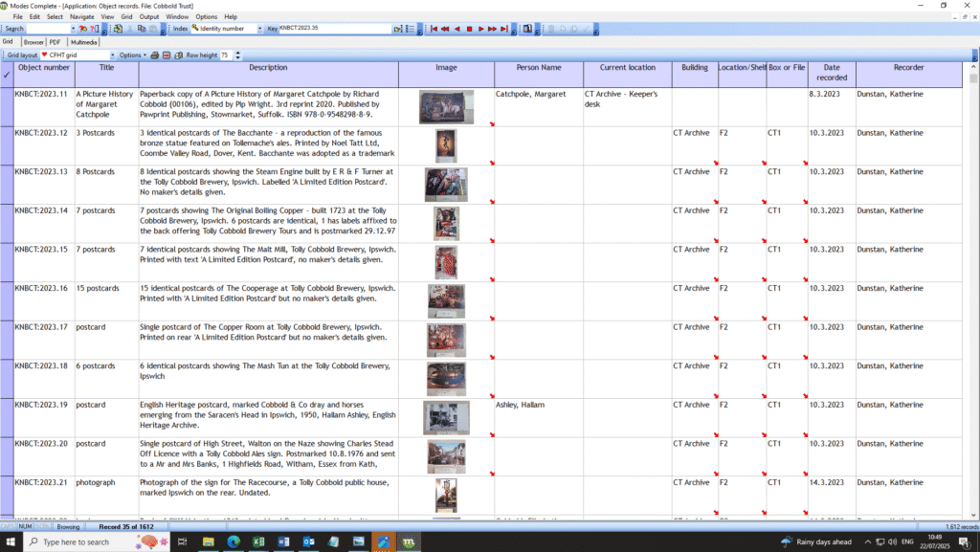Click the Recorder column header
Screen dimensions: 980x552
click(x=909, y=75)
